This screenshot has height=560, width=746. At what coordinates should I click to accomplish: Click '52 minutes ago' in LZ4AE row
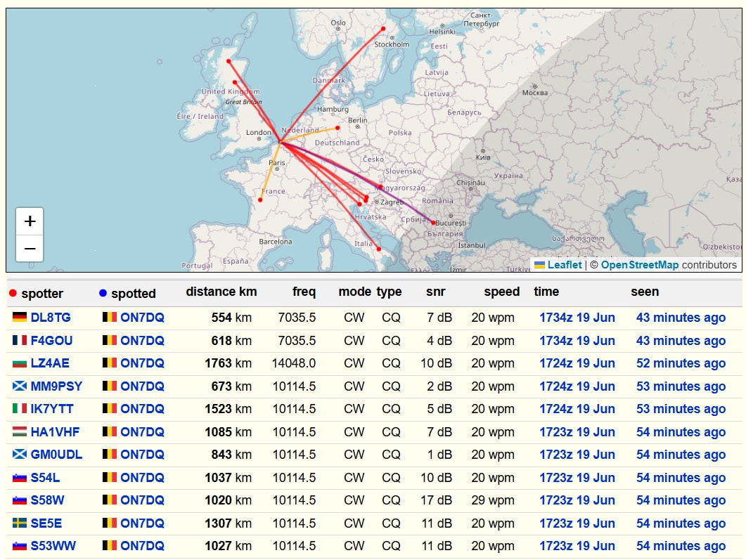point(681,363)
